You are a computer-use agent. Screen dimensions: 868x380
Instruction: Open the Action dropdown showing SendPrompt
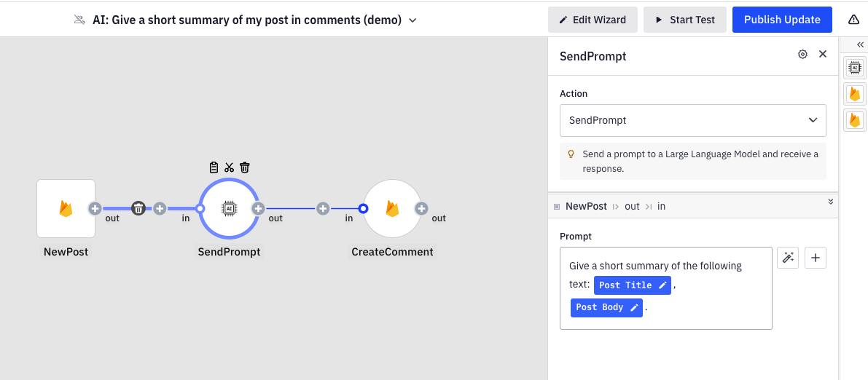click(692, 120)
